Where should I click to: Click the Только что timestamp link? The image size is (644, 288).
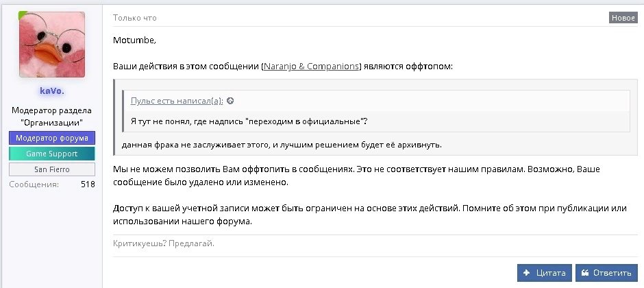click(135, 18)
